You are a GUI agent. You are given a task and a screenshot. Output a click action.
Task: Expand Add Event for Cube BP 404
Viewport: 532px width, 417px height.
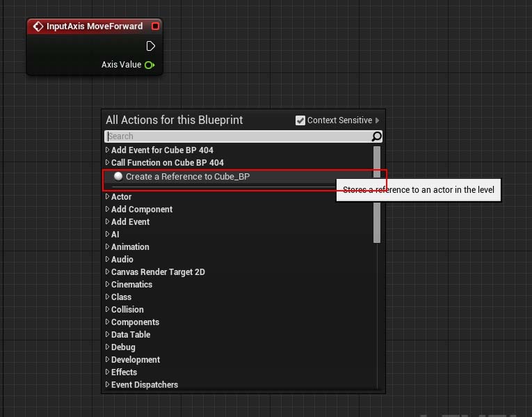point(107,150)
